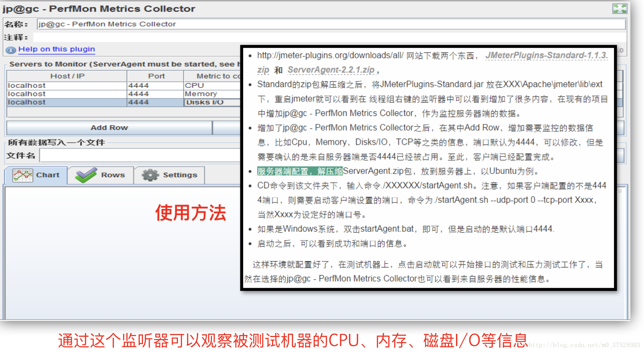Click the highlighted 服务器端配置，解压缩 text
Image resolution: width=644 pixels, height=352 pixels.
300,171
